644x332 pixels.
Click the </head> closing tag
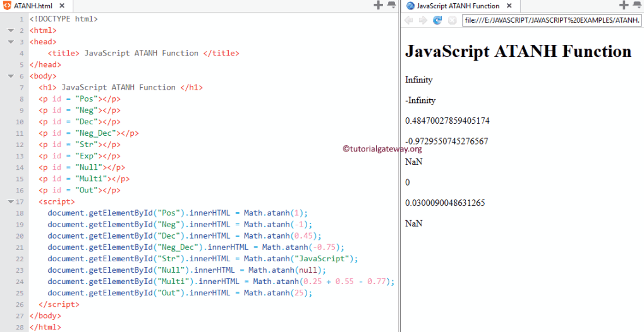(45, 64)
